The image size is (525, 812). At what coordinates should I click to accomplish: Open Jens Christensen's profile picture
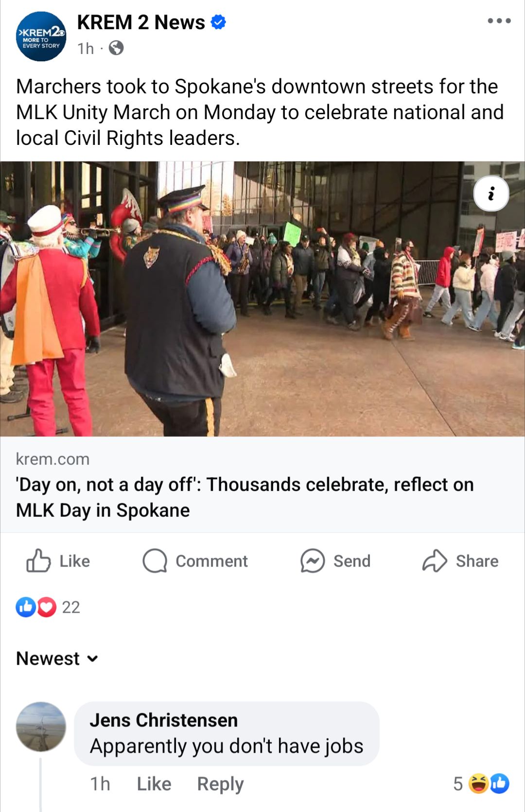pyautogui.click(x=41, y=726)
